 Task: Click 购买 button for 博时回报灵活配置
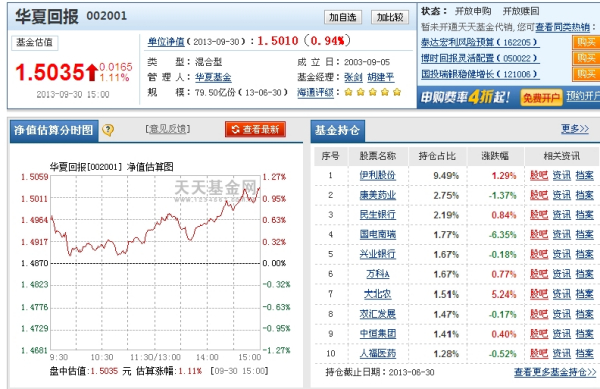pyautogui.click(x=586, y=59)
